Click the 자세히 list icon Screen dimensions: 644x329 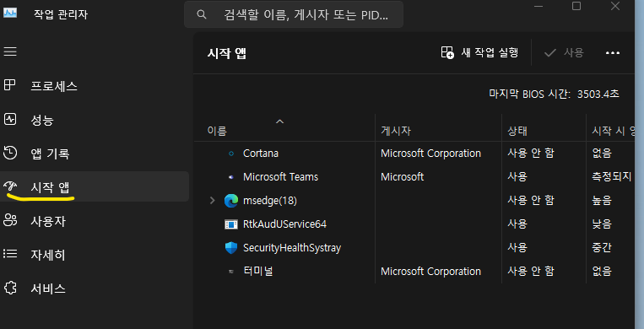[10, 254]
